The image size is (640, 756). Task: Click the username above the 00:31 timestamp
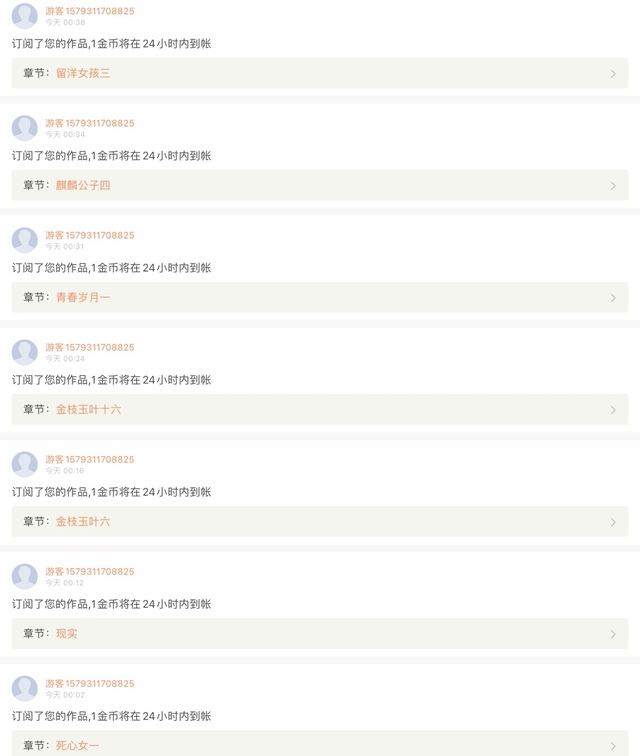pos(89,235)
